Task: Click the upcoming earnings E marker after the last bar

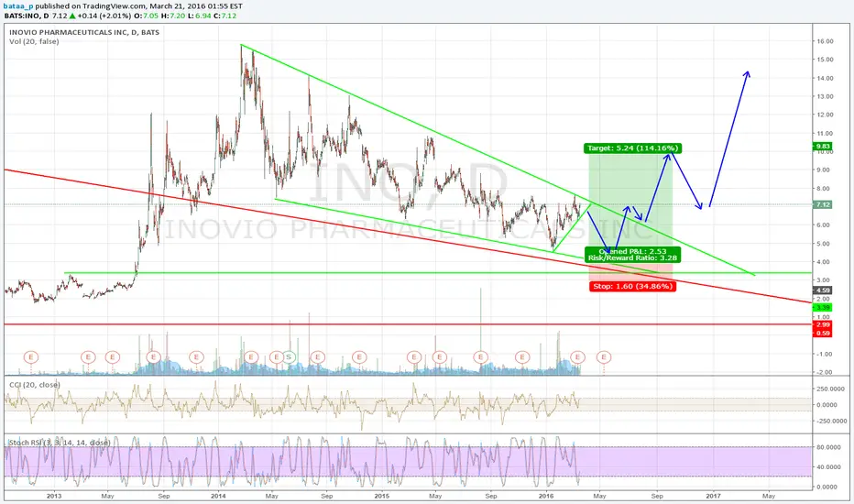Action: coord(604,357)
